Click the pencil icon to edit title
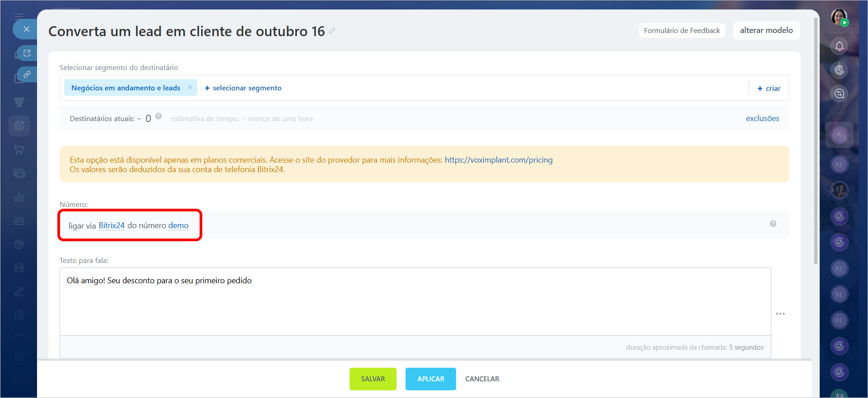Screen dimensions: 868x398 [x=332, y=31]
